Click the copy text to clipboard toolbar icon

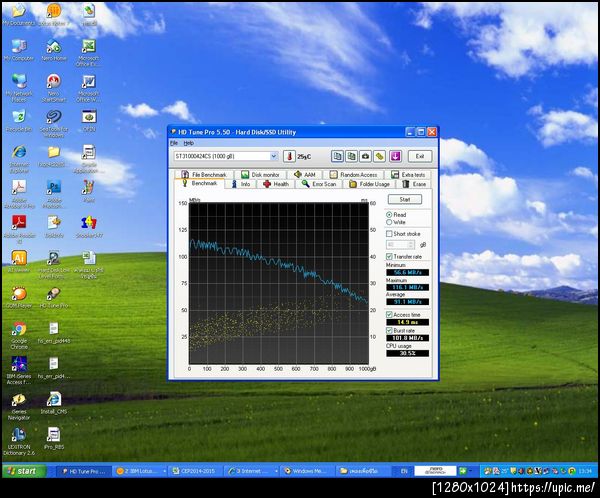click(337, 156)
